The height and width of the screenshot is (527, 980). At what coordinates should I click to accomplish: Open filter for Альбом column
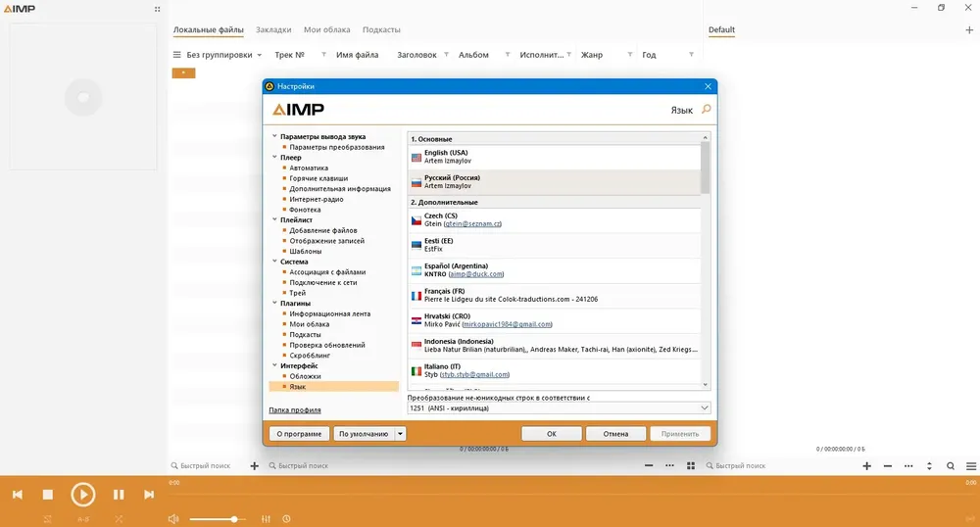508,55
